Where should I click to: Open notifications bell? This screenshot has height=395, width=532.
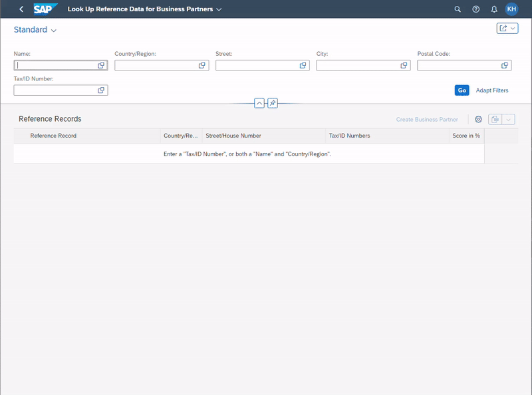click(494, 9)
